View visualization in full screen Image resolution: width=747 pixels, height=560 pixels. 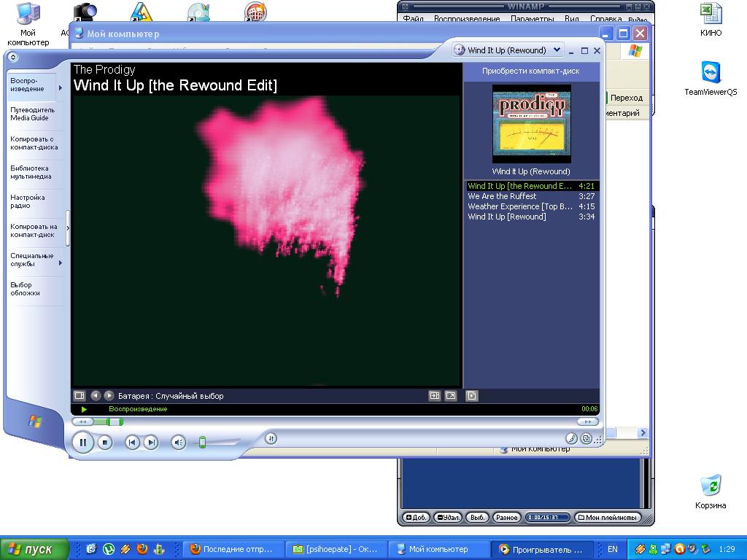click(451, 396)
